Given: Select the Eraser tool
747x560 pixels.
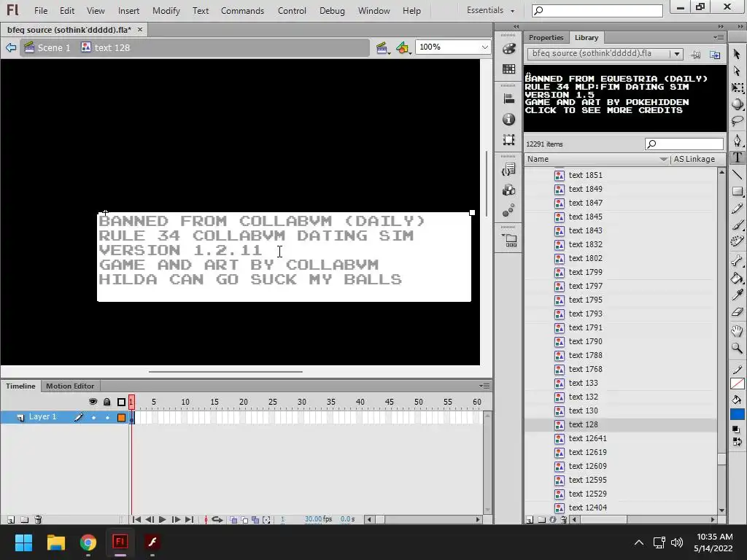Looking at the screenshot, I should [737, 312].
